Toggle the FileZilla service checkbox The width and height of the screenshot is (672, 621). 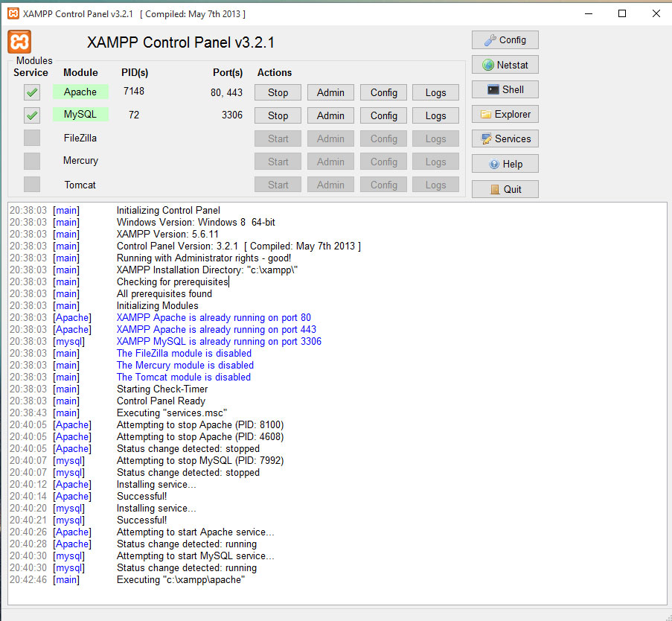coord(32,138)
